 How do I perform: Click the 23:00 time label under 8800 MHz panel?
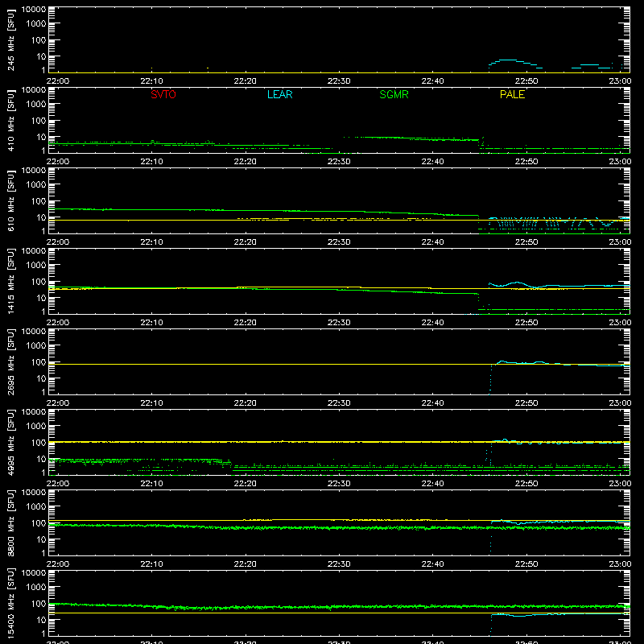[620, 564]
